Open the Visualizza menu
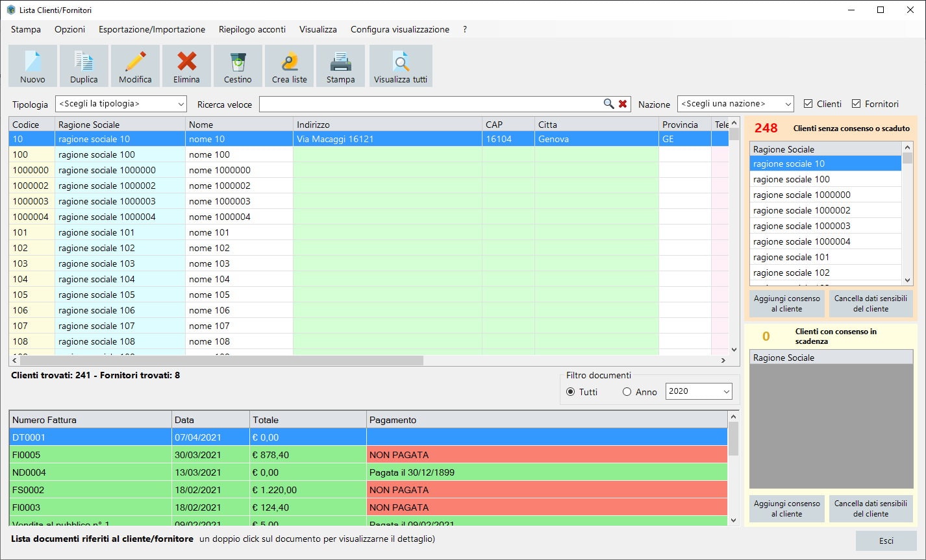 318,29
